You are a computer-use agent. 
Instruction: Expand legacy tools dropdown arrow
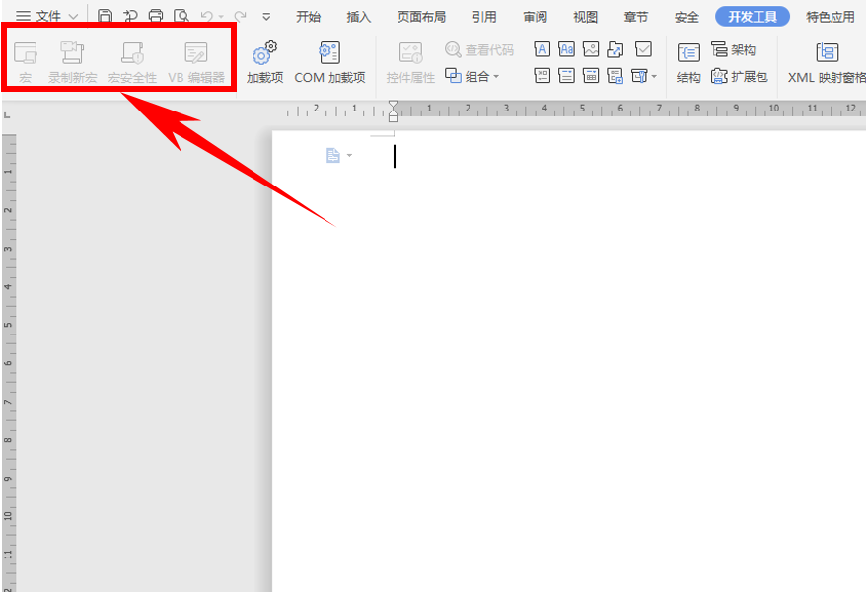[654, 76]
